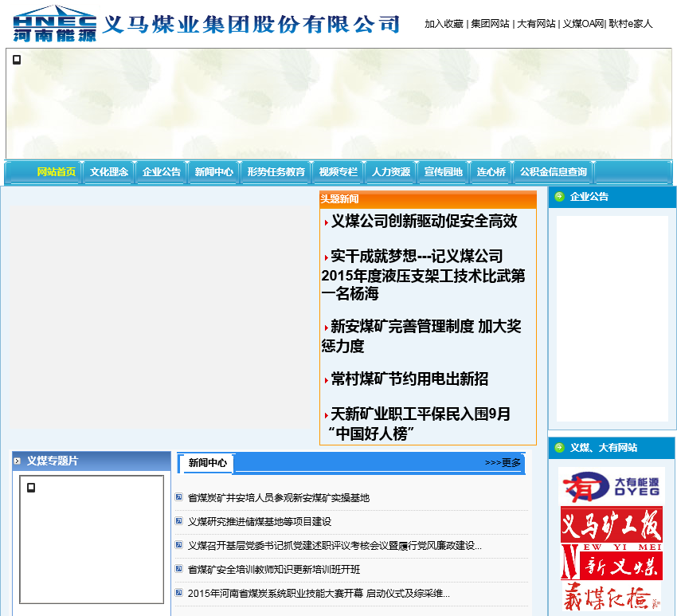The image size is (677, 616).
Task: Click the broken image icon in the banner
Action: pyautogui.click(x=17, y=60)
